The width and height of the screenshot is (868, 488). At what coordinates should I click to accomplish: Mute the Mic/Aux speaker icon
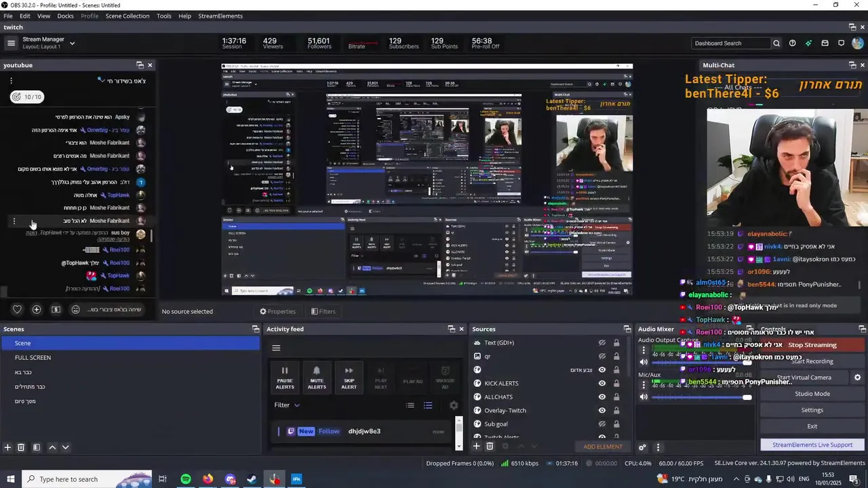click(644, 396)
